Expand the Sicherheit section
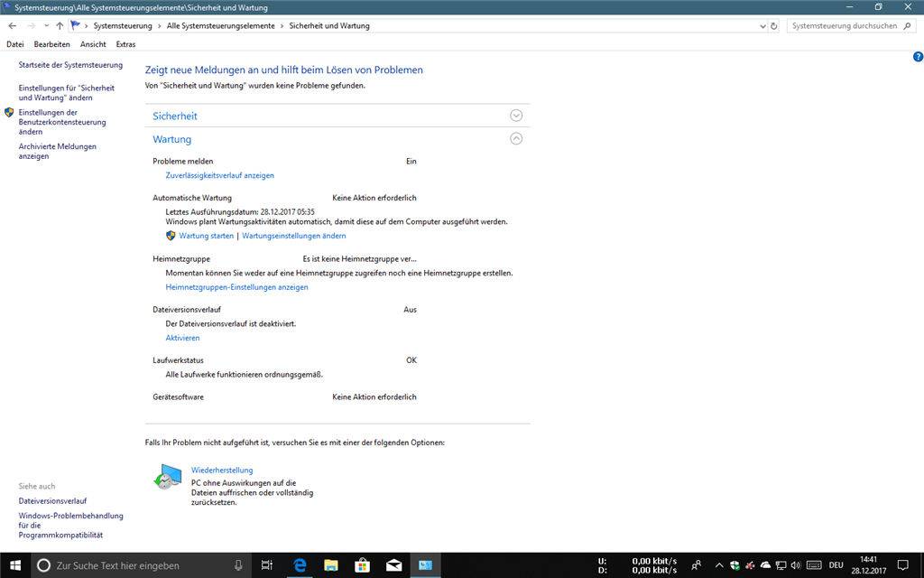The height and width of the screenshot is (578, 924). coord(516,116)
